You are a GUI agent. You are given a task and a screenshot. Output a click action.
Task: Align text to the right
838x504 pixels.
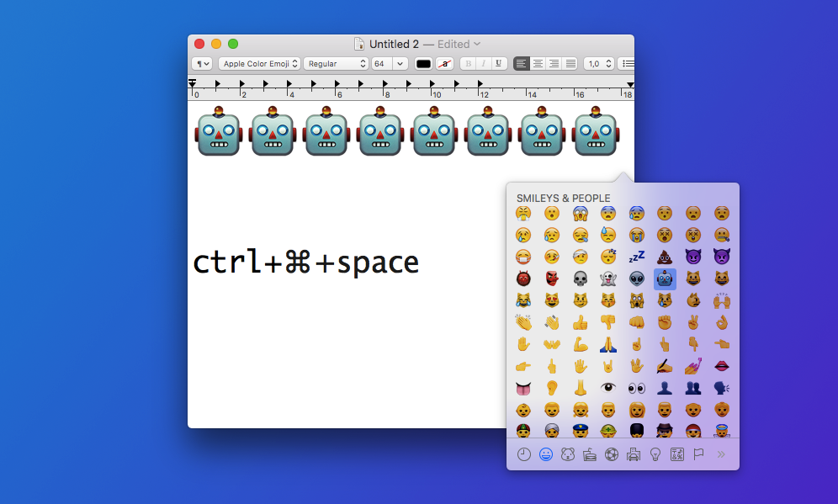pos(554,64)
